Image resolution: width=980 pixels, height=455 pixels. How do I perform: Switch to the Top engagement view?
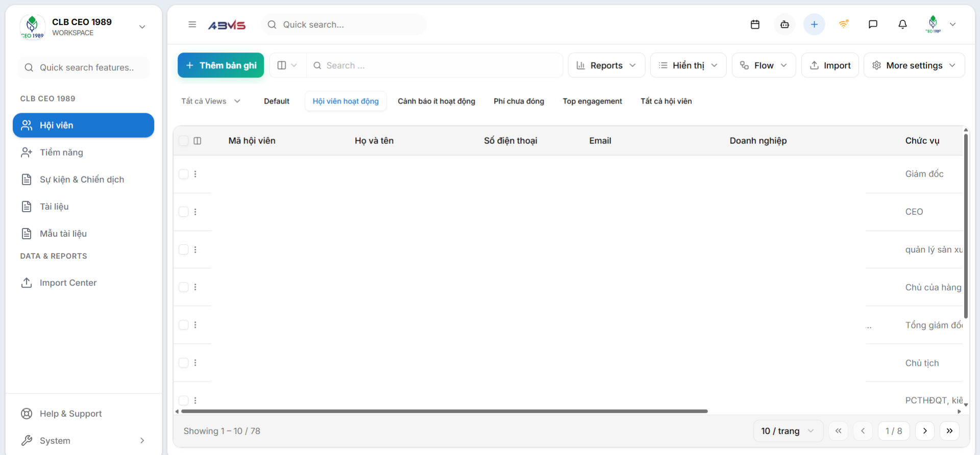click(592, 101)
